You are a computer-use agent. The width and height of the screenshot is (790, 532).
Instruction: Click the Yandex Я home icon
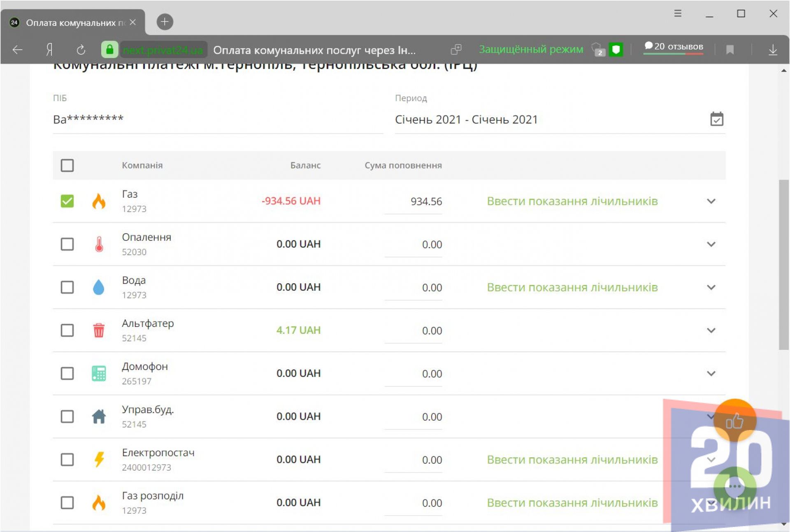tap(49, 50)
